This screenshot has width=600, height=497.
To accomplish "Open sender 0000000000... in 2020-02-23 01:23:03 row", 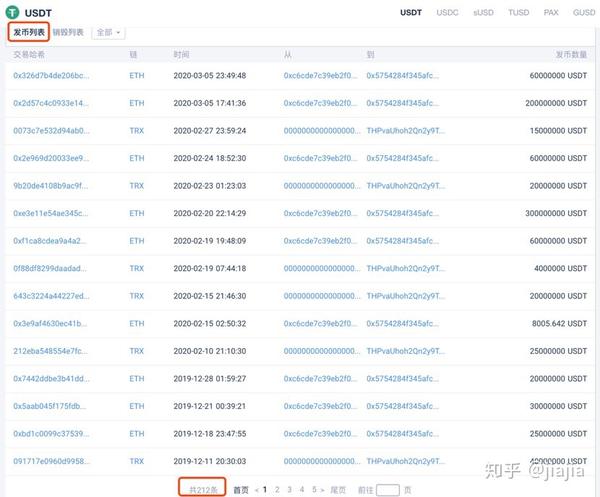I will (322, 186).
